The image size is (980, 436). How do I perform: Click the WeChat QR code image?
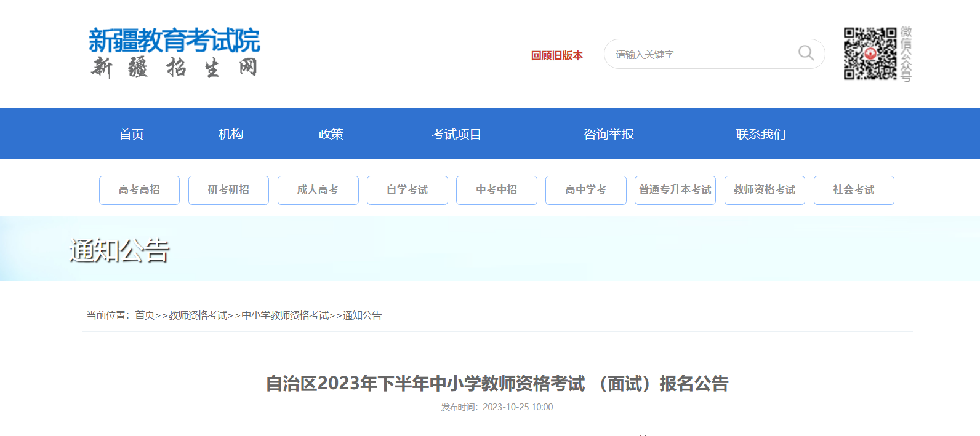(x=870, y=54)
